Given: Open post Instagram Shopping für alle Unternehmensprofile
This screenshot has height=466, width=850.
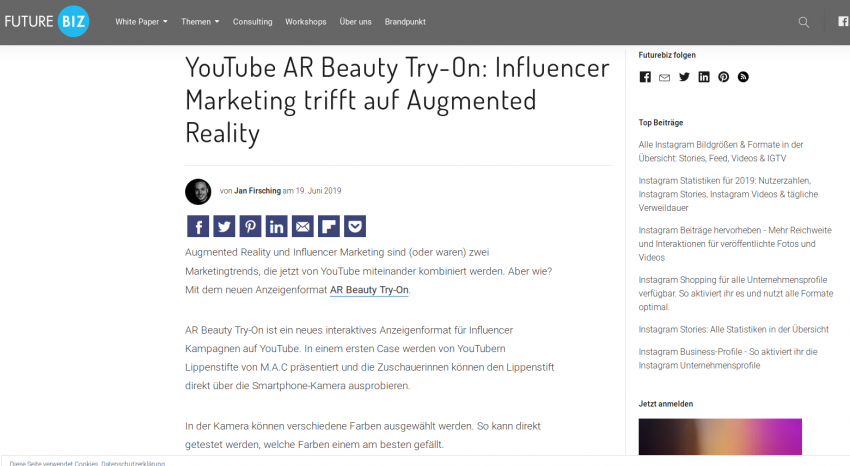Looking at the screenshot, I should (x=736, y=293).
